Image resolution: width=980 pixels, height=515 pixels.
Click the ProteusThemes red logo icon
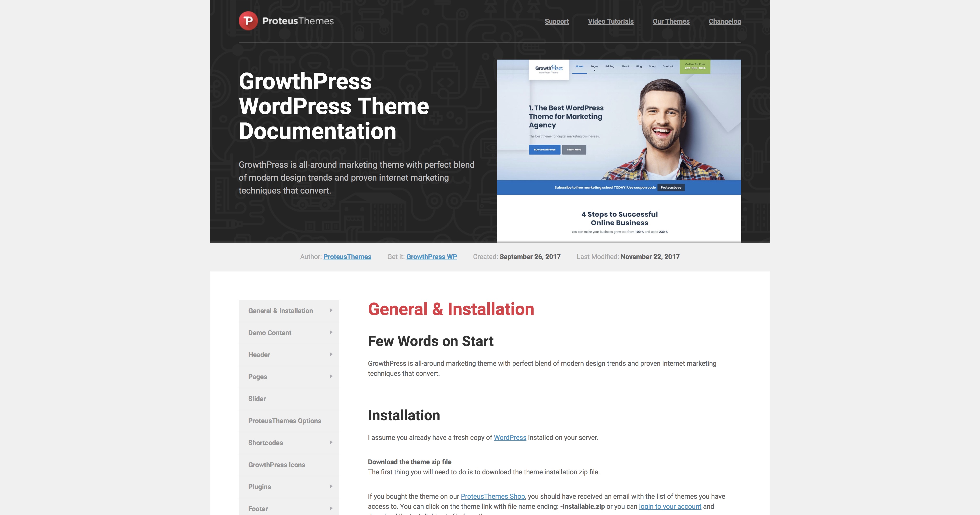point(248,21)
